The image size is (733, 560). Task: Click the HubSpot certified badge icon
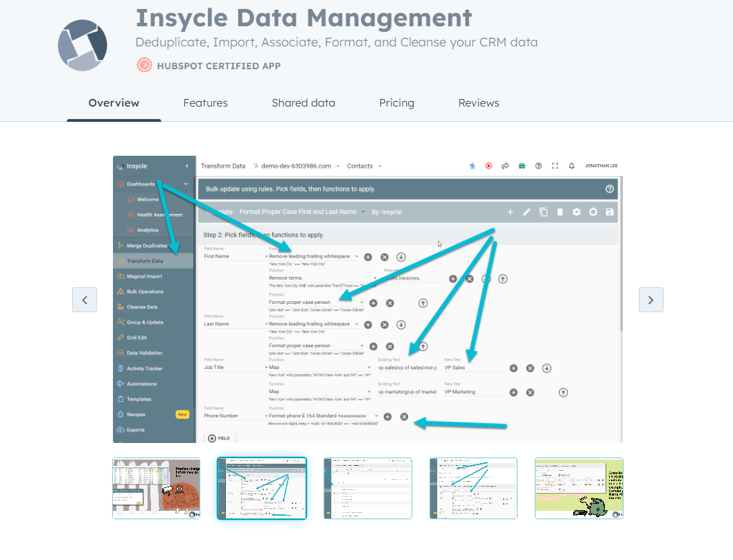(144, 65)
